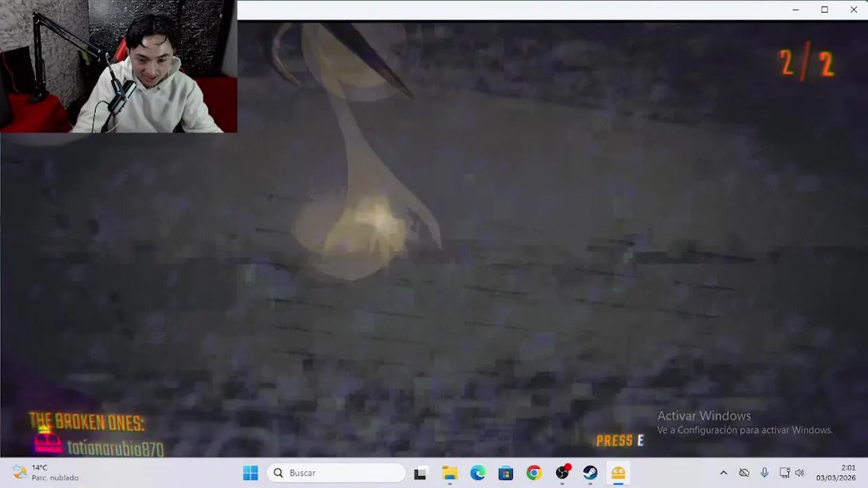Open Task View from the taskbar
This screenshot has width=868, height=488.
[420, 473]
